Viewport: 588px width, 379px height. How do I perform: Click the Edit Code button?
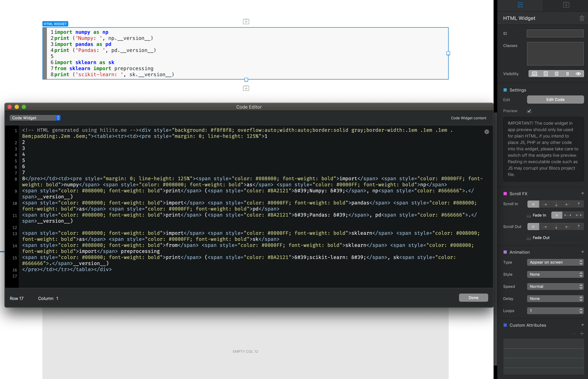[x=555, y=100]
